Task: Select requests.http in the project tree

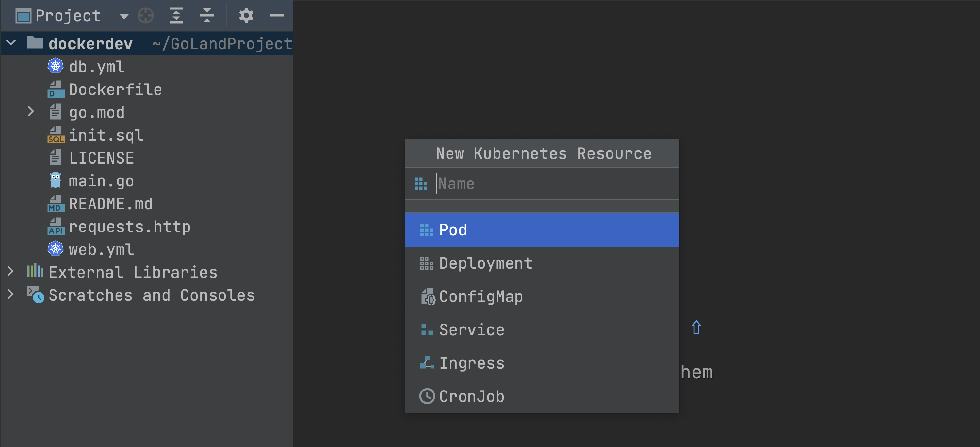Action: 129,227
